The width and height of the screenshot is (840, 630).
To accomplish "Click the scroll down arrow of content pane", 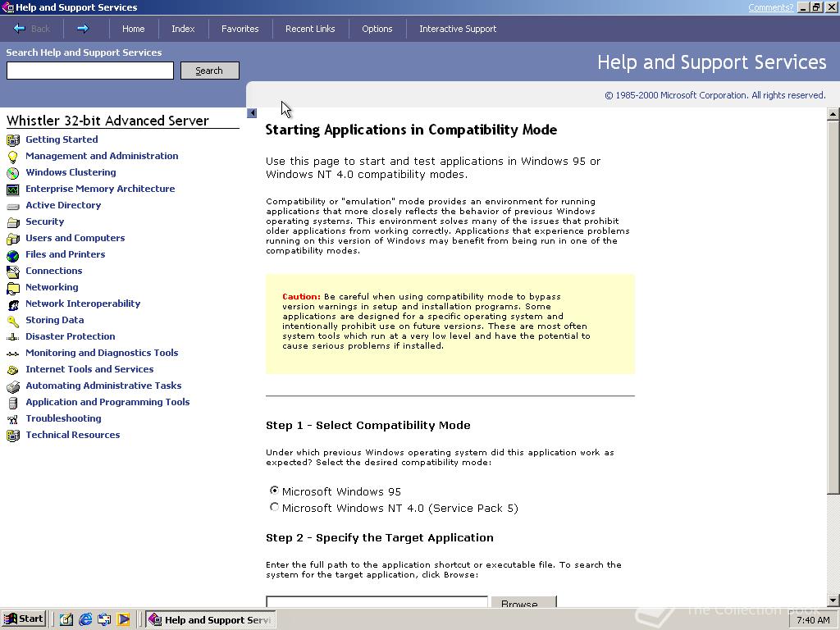I will coord(833,600).
